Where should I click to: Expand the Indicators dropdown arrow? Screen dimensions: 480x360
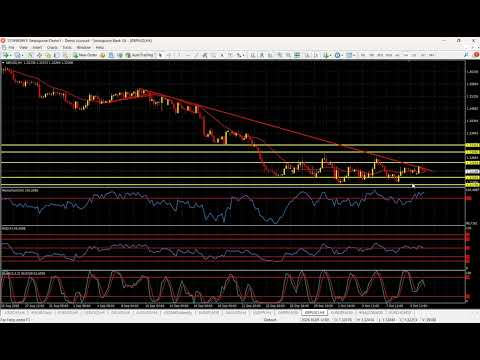330,55
